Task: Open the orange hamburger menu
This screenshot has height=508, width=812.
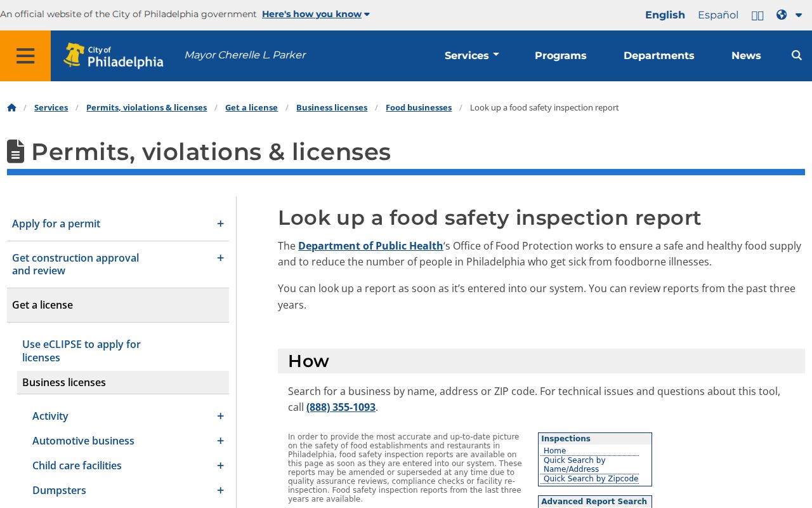Action: (x=25, y=56)
